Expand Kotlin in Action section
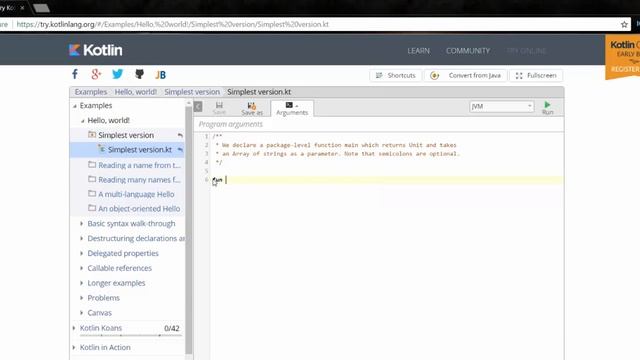 point(74,347)
